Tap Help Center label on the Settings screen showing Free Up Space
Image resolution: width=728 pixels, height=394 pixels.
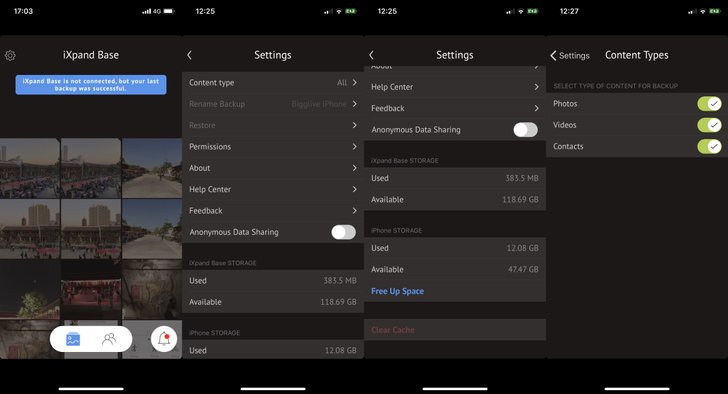point(392,87)
